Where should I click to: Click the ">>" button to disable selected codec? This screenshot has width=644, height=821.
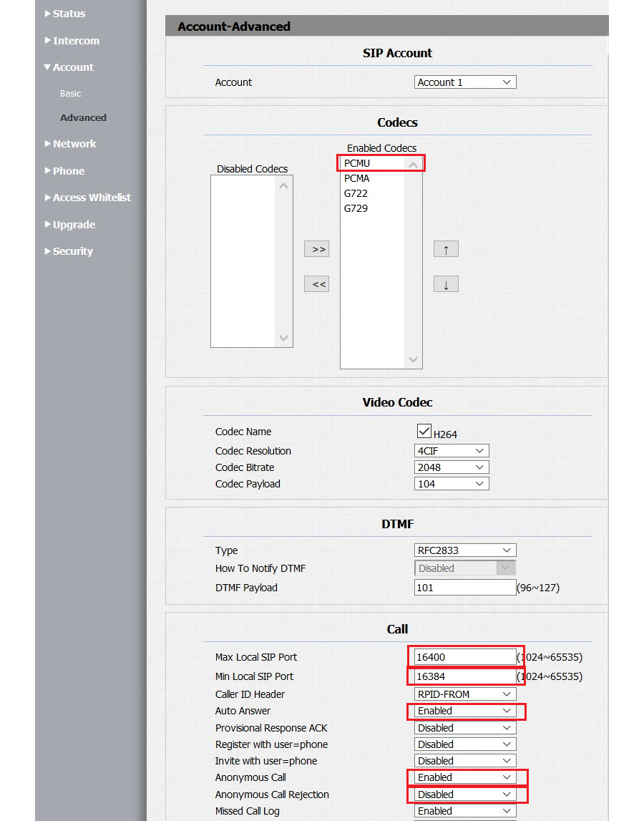(316, 248)
